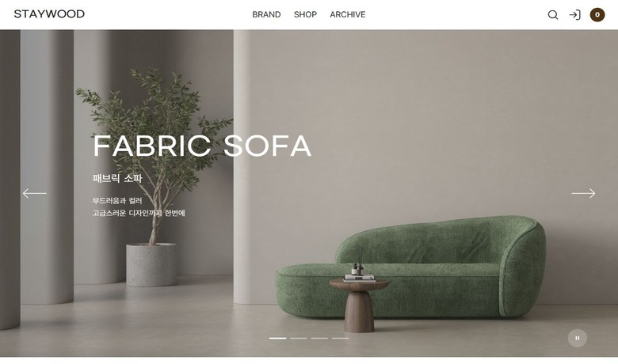Open the cart badge showing 0
The height and width of the screenshot is (364, 618).
click(x=597, y=15)
